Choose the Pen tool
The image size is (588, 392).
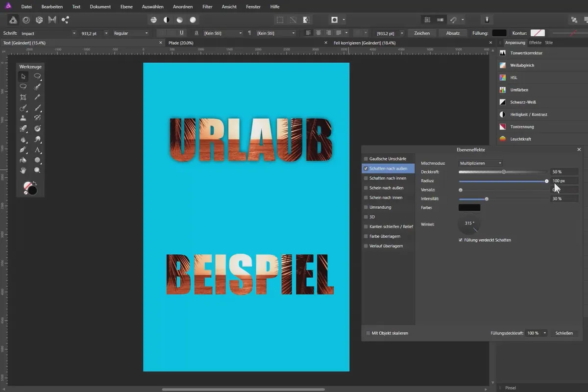click(x=23, y=150)
